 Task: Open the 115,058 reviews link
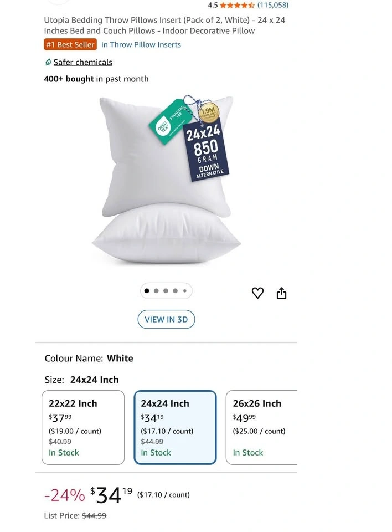273,5
